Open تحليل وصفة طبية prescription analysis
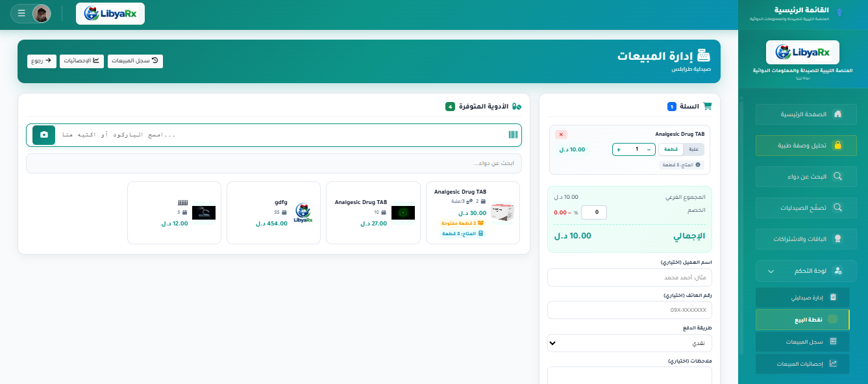 click(806, 146)
